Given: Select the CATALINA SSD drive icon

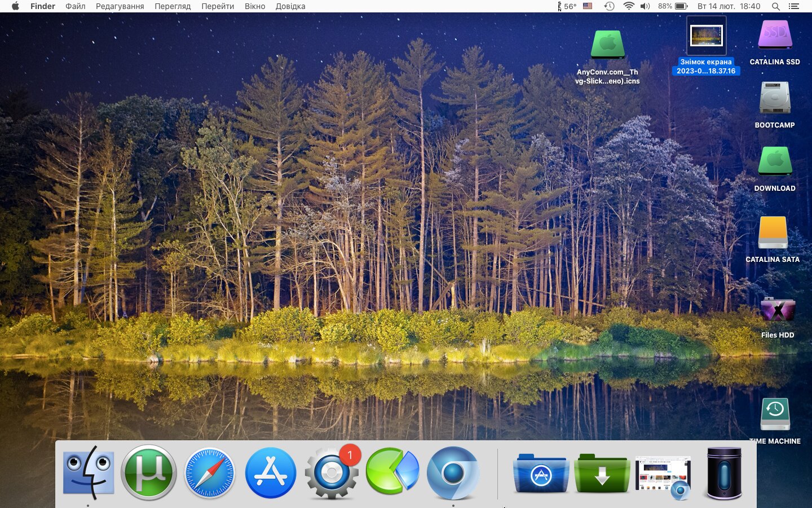Looking at the screenshot, I should [x=775, y=36].
